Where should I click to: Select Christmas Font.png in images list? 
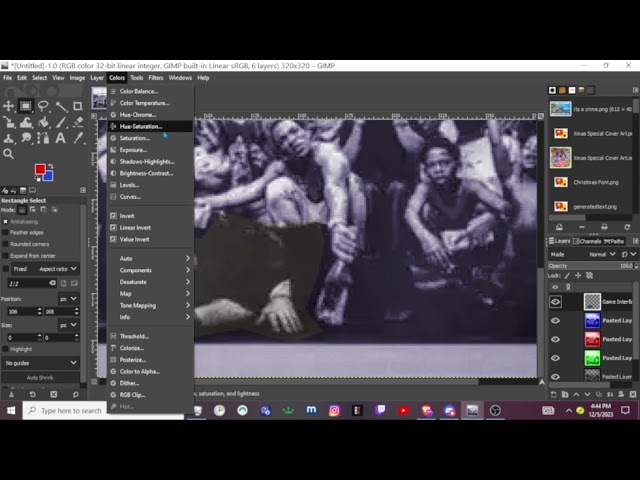[x=590, y=182]
